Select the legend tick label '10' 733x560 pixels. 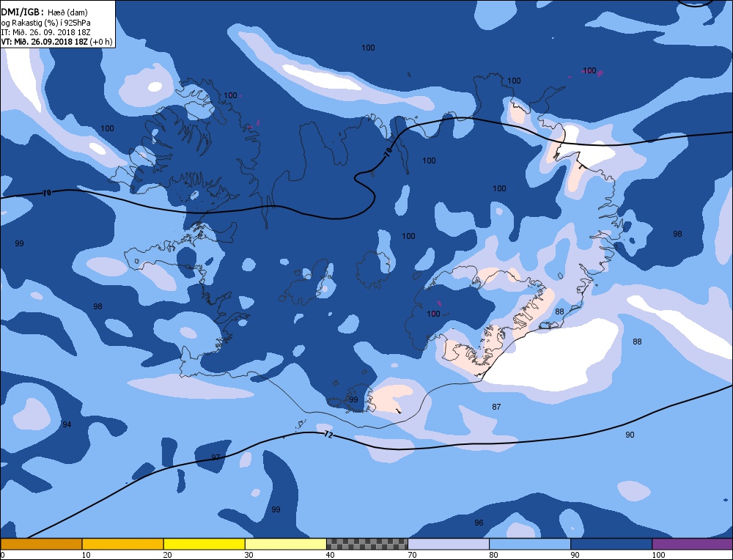pos(86,556)
